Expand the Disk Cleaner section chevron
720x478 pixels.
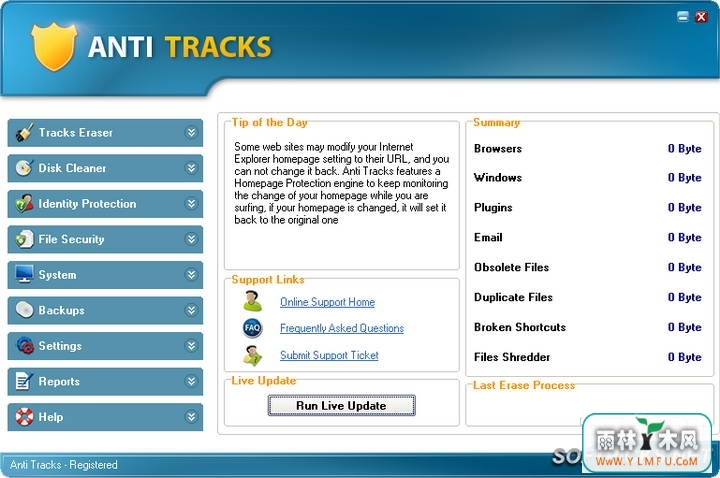[x=191, y=168]
